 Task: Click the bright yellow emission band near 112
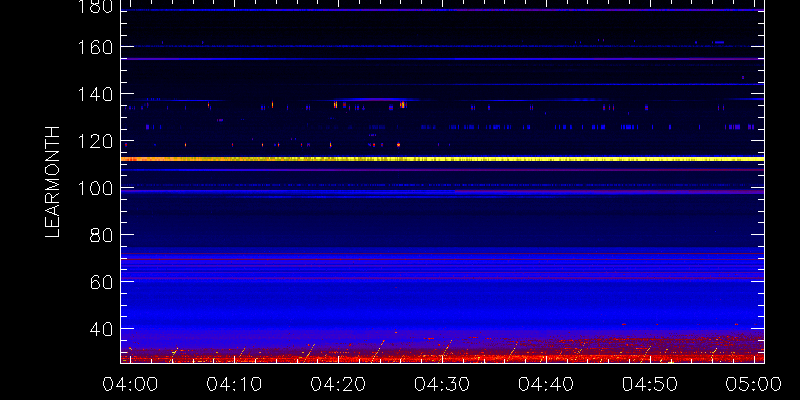[442, 159]
